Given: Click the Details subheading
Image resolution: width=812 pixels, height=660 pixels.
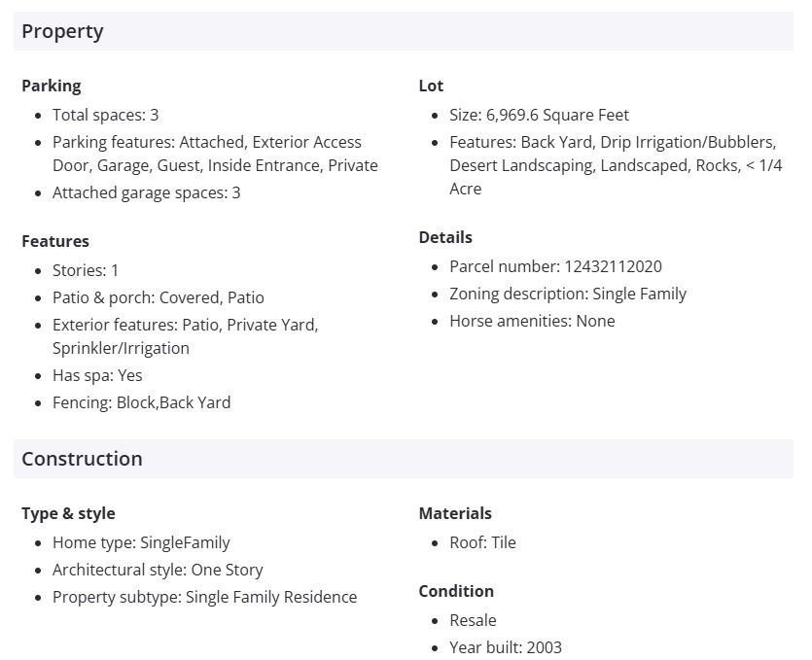Looking at the screenshot, I should (445, 237).
